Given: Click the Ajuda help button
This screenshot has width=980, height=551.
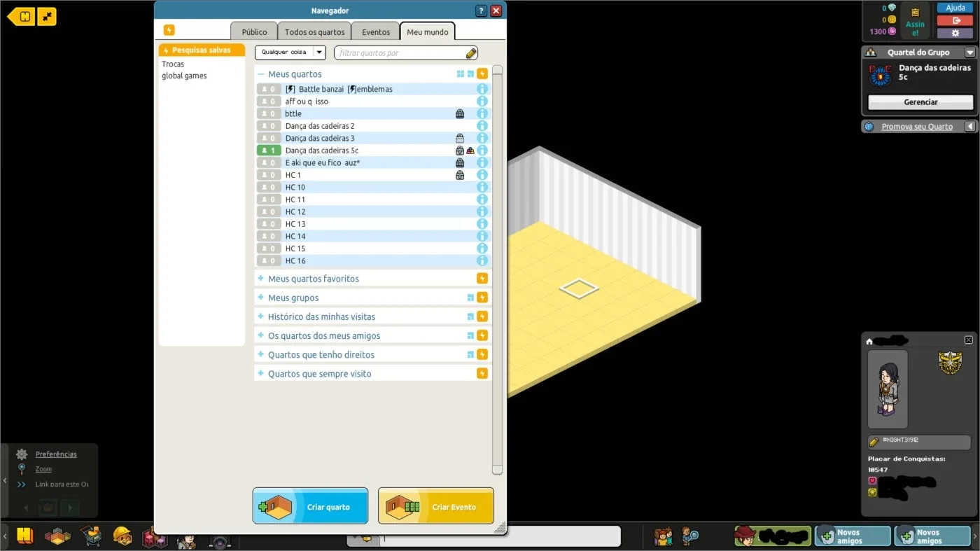Looking at the screenshot, I should point(955,8).
